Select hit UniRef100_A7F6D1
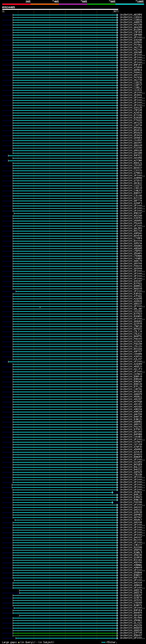Viewport: 146px width, 644px height. point(131,296)
